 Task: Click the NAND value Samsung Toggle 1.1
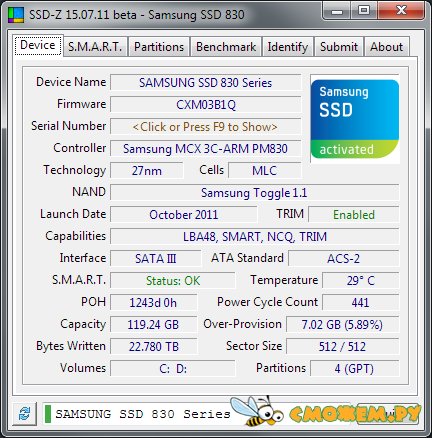(x=255, y=193)
